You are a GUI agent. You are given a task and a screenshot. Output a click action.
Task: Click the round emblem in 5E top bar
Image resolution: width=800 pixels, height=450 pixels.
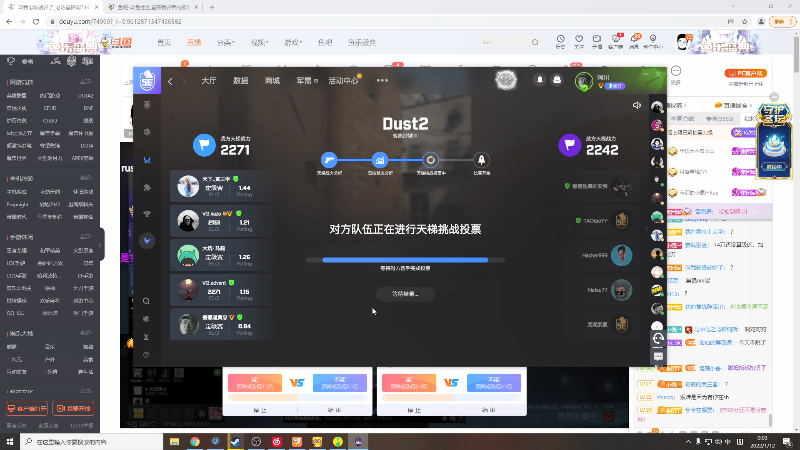point(506,80)
